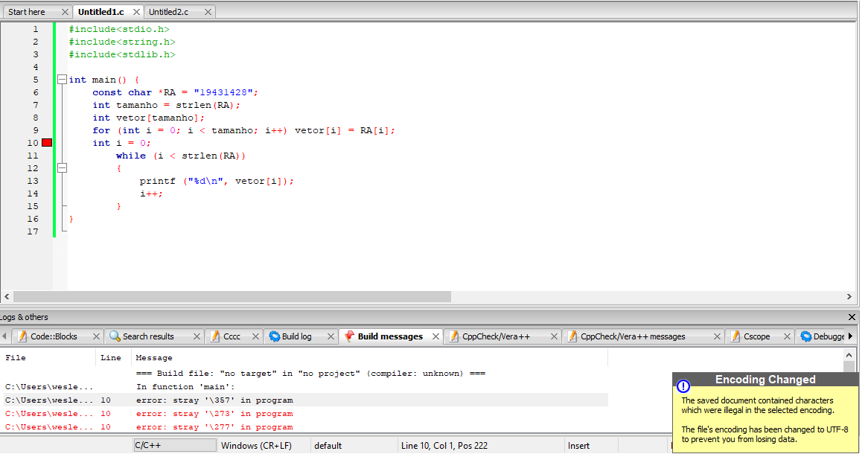Click the Encoding Changed notification title
This screenshot has height=454, width=868.
pyautogui.click(x=765, y=380)
